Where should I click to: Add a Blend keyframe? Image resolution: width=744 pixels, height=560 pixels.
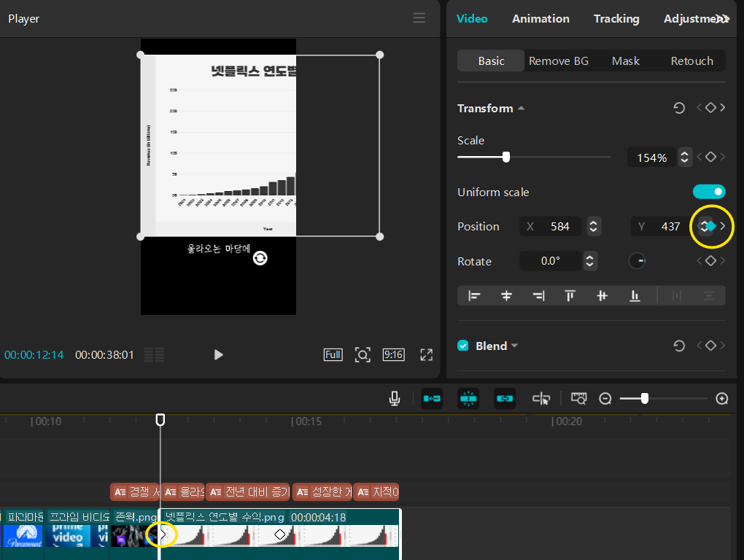pyautogui.click(x=710, y=345)
